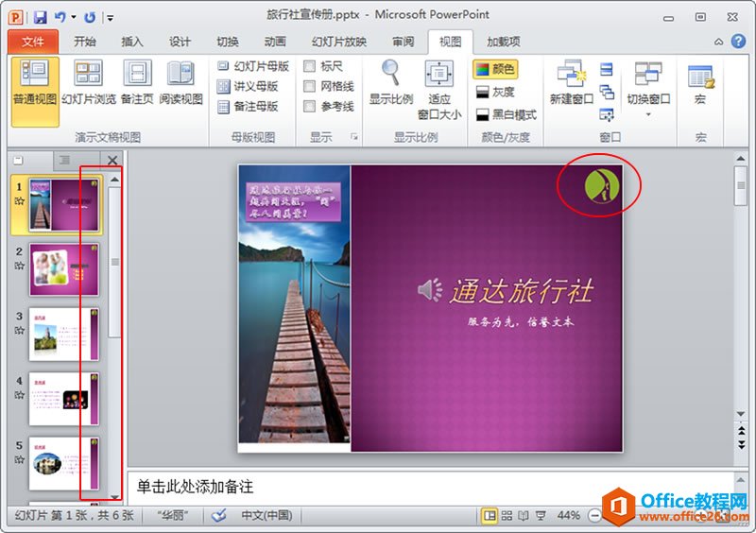
Task: Click the Save icon in quick access toolbar
Action: click(41, 18)
